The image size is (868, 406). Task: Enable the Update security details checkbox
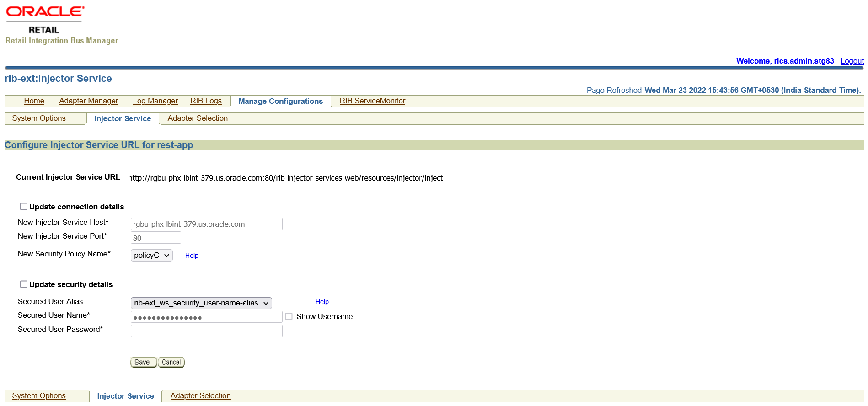pos(24,284)
